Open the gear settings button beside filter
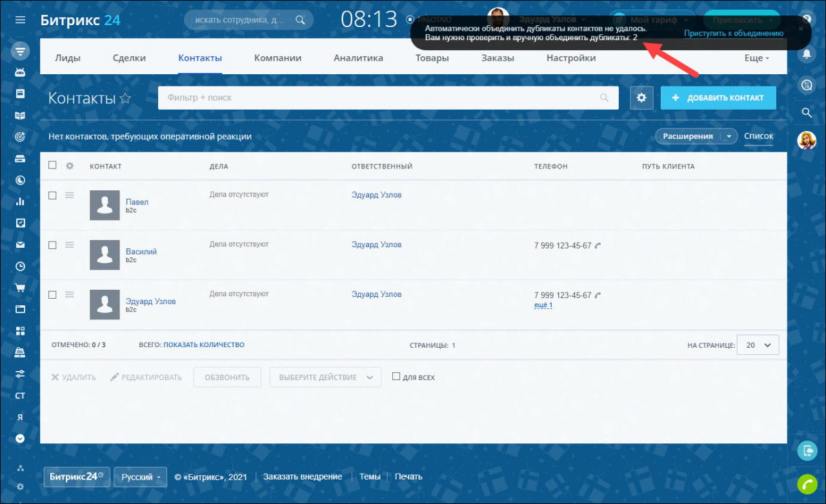 (641, 97)
